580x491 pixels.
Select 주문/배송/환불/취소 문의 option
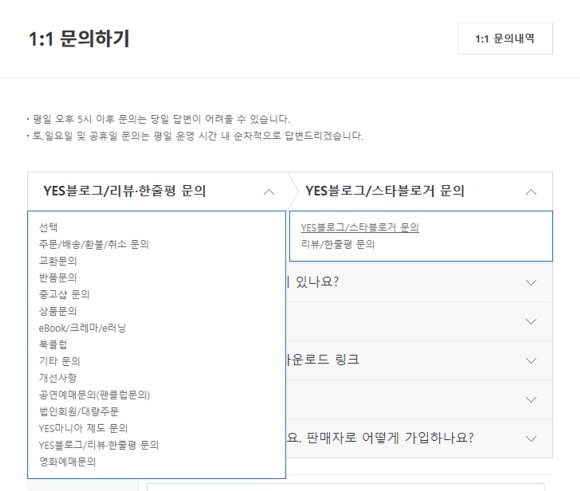point(94,244)
